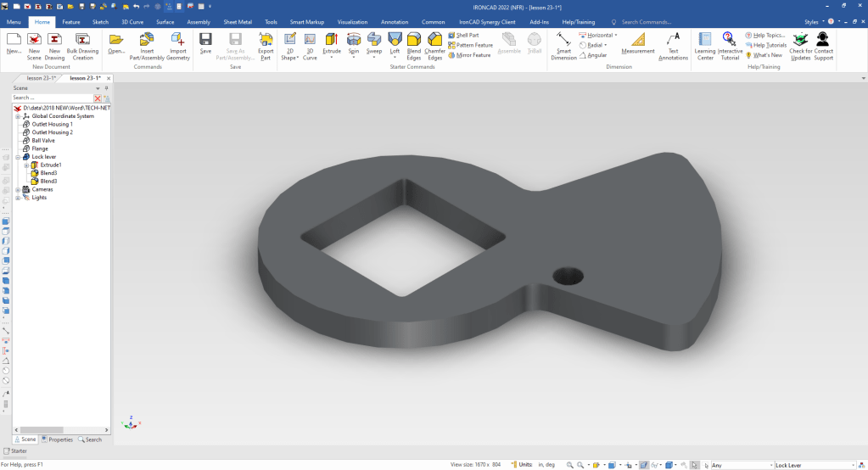
Task: Open Text Annotations tool
Action: (673, 39)
